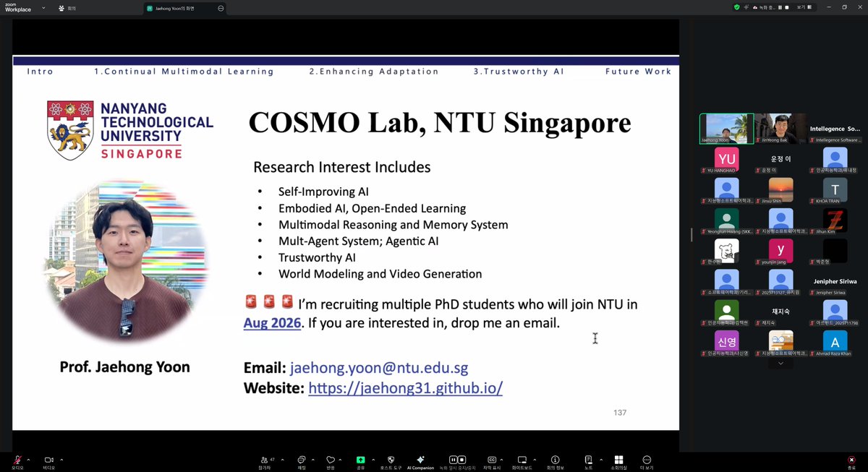Expand caret next to 노트 notes
The height and width of the screenshot is (472, 868).
[600, 459]
